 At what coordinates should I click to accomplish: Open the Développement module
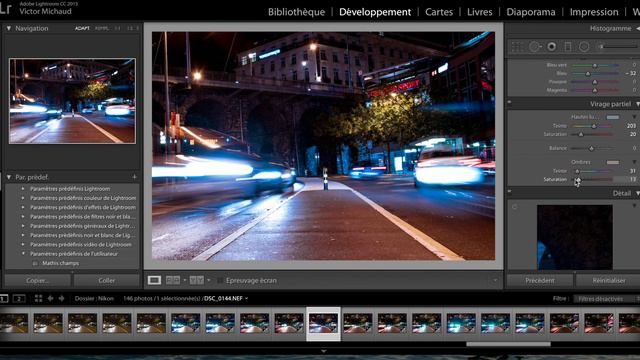(375, 12)
